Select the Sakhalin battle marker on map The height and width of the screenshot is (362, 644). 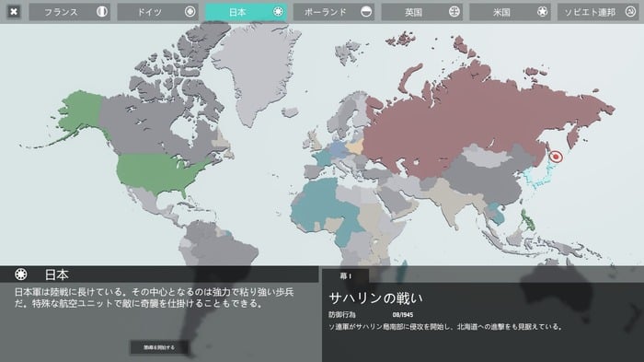tap(556, 157)
